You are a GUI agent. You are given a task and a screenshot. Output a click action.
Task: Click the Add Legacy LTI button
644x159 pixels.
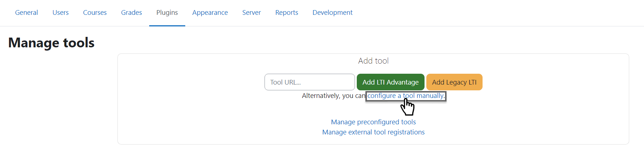click(454, 82)
